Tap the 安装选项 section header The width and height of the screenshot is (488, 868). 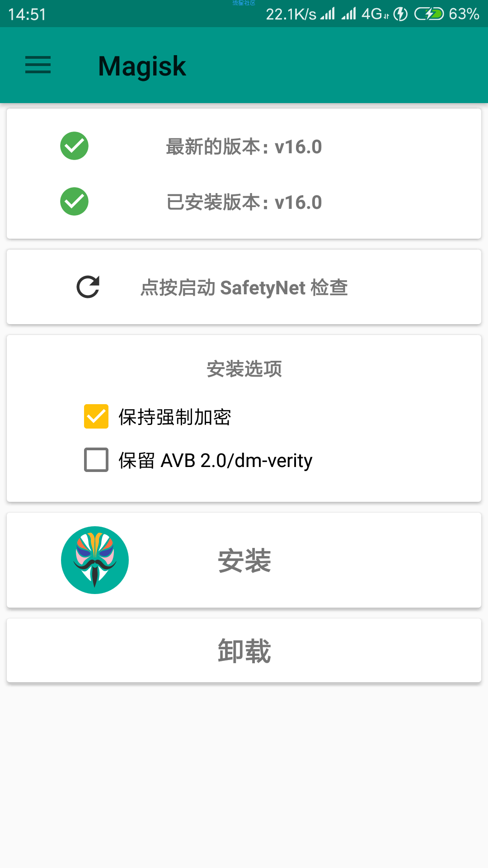(244, 369)
